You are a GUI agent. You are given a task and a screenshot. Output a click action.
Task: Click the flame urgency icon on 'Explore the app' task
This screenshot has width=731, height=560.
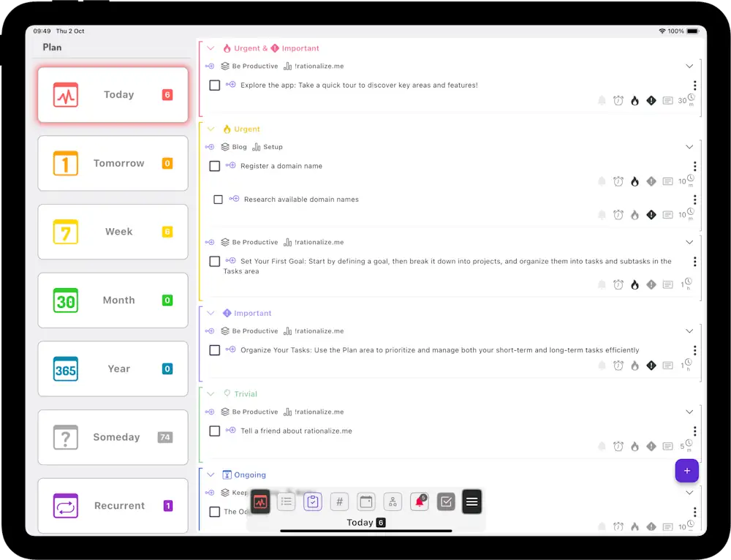635,101
